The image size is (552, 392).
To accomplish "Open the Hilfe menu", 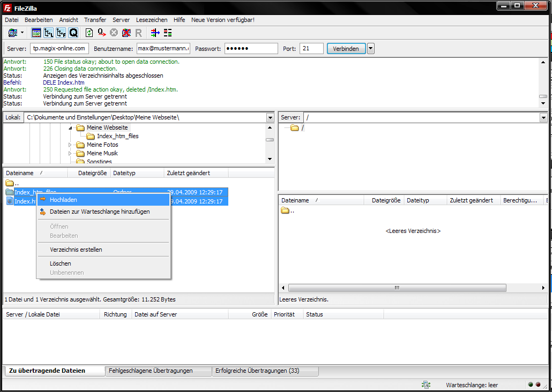I will click(x=179, y=20).
